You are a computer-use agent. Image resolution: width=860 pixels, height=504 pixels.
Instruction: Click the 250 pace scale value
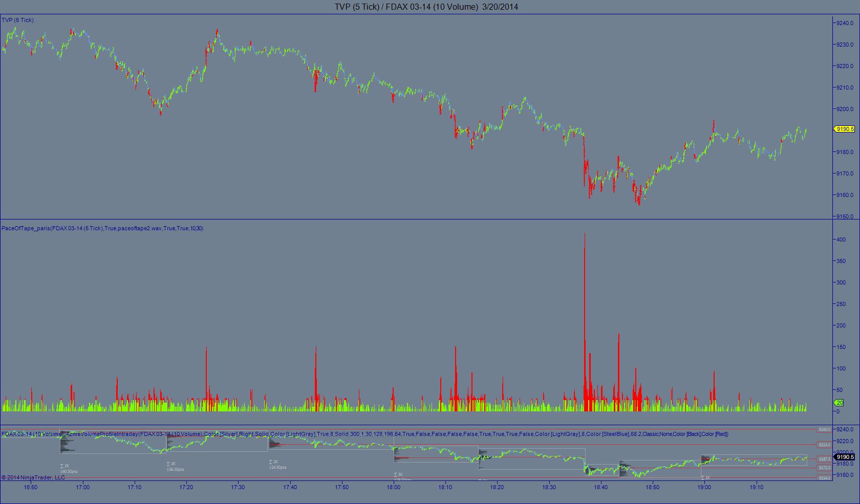[x=841, y=304]
